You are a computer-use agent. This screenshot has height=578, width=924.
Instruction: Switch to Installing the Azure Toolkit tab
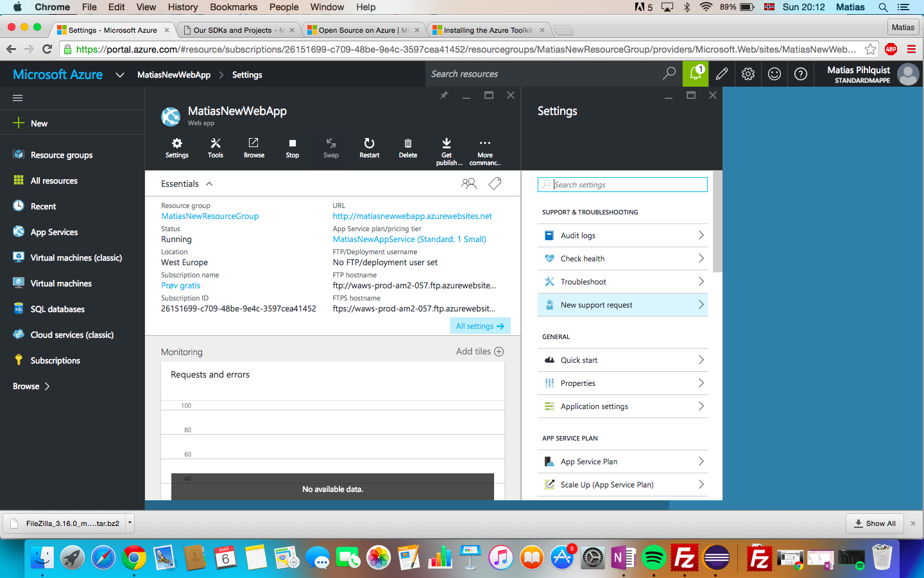tap(488, 30)
